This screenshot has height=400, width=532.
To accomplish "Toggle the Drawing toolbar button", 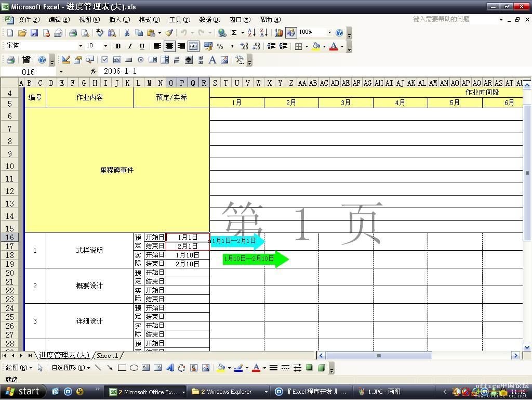I will 291,33.
